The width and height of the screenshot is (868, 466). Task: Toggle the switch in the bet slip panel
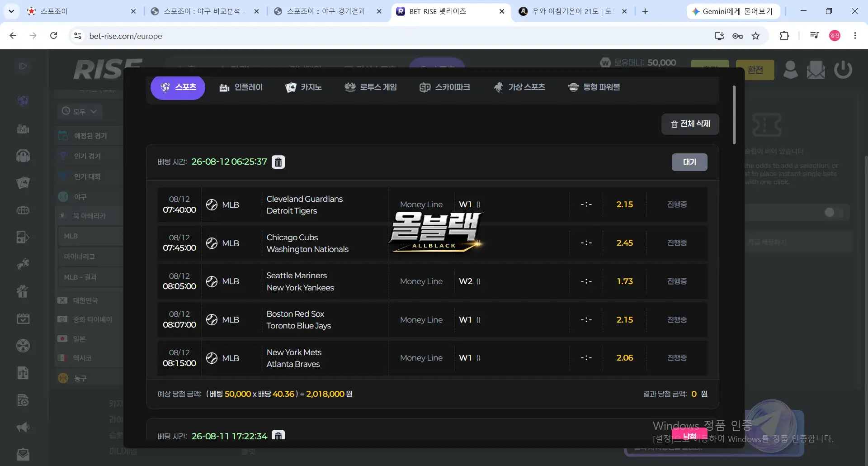(834, 213)
